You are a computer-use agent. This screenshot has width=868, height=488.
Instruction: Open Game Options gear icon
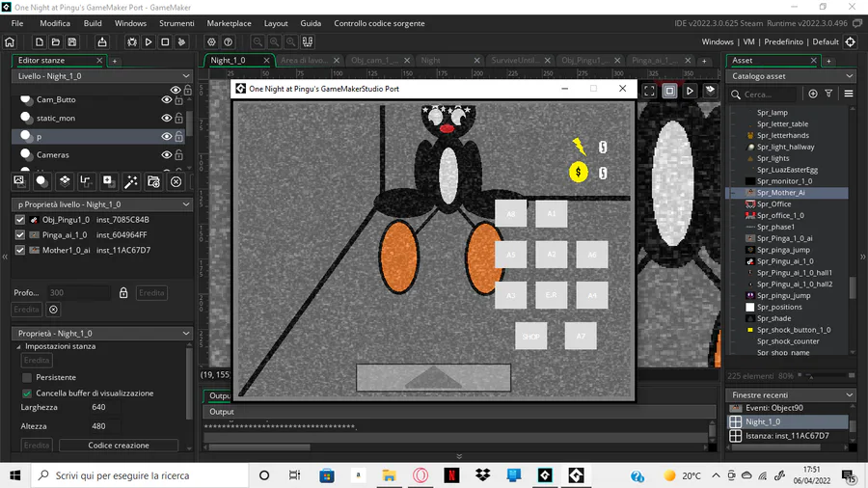tap(211, 42)
